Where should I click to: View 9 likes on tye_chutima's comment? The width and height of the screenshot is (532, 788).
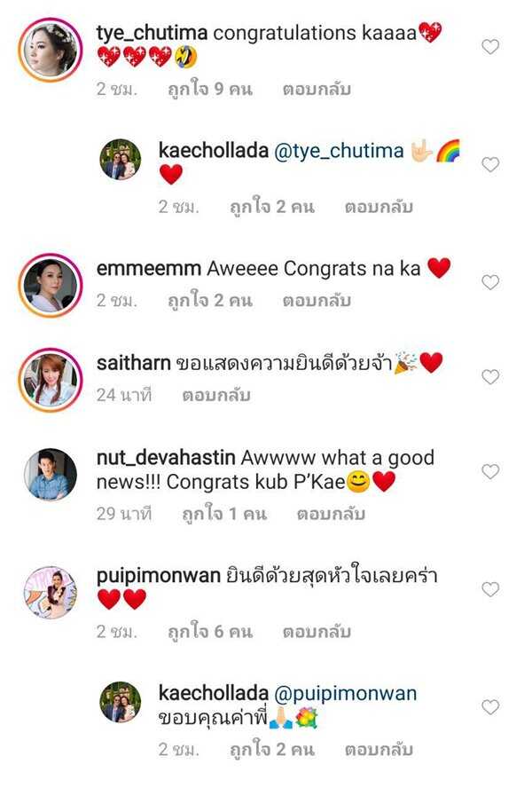210,89
